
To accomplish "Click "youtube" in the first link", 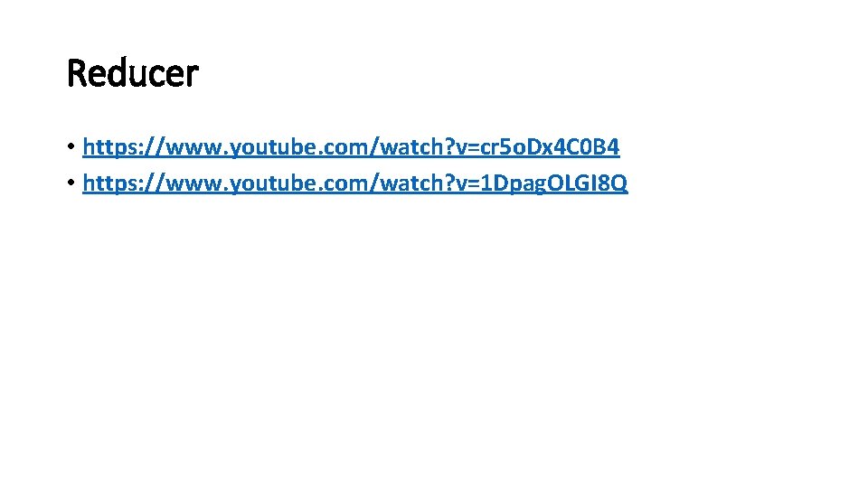I will coord(273,147).
